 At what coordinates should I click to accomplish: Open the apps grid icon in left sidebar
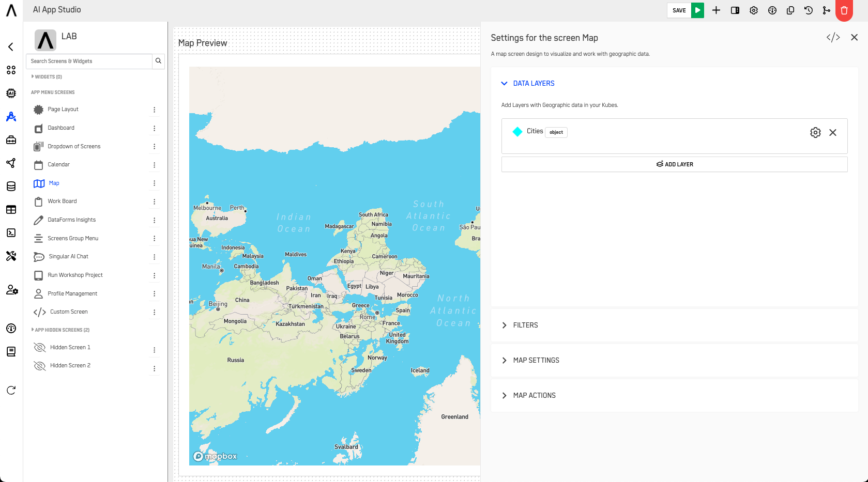[x=11, y=70]
